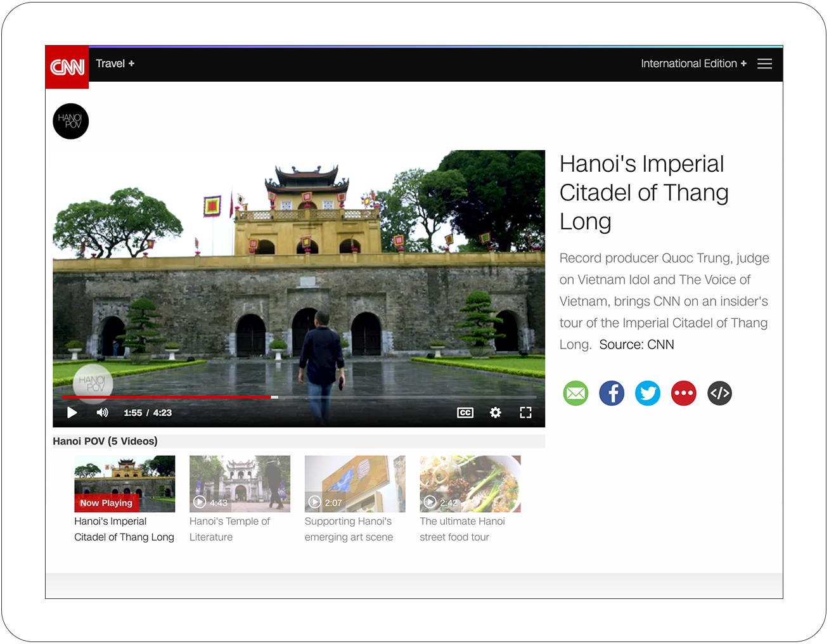829x644 pixels.
Task: Toggle closed captions CC
Action: (465, 413)
